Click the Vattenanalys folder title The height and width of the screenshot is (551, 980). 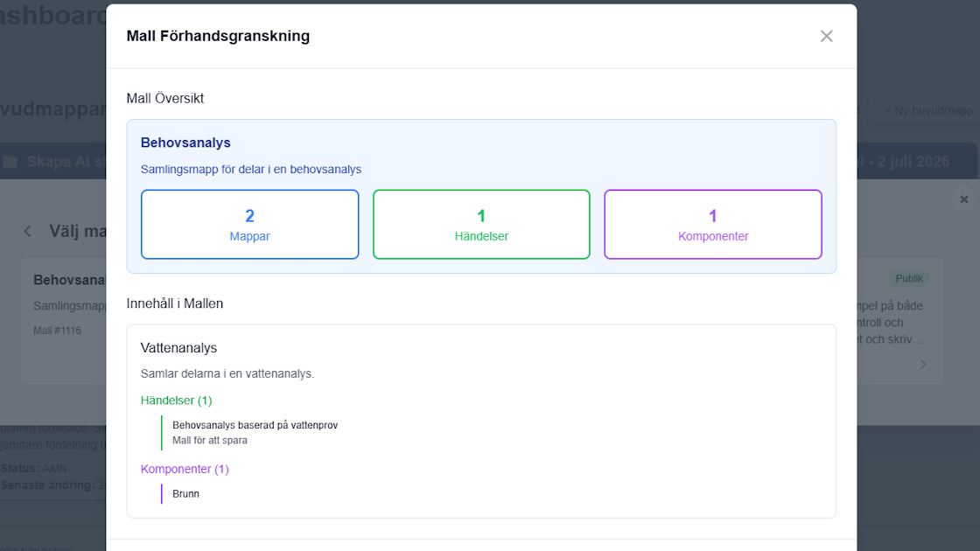178,348
